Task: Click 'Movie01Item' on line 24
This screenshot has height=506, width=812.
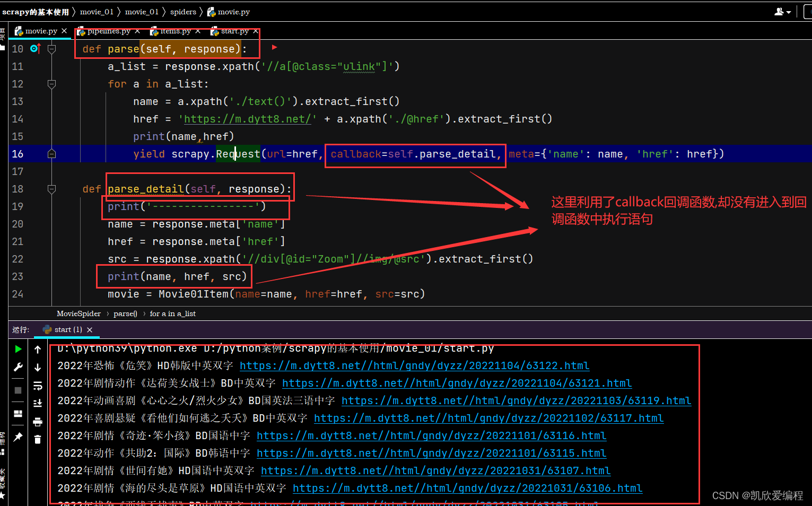Action: 194,294
